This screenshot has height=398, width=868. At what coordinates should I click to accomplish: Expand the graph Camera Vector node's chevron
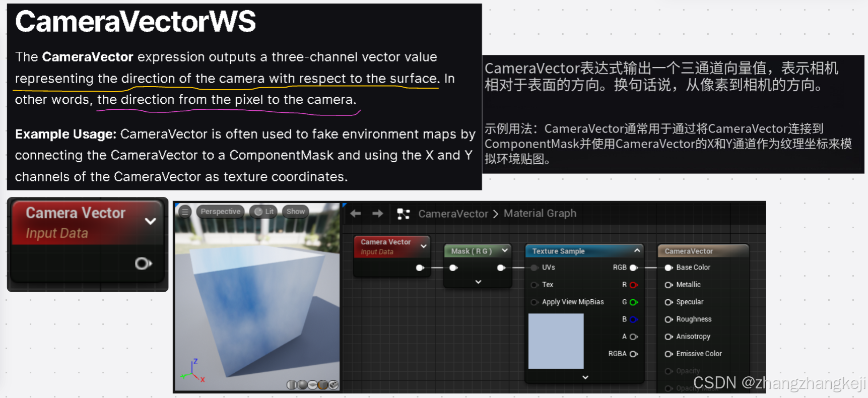424,246
